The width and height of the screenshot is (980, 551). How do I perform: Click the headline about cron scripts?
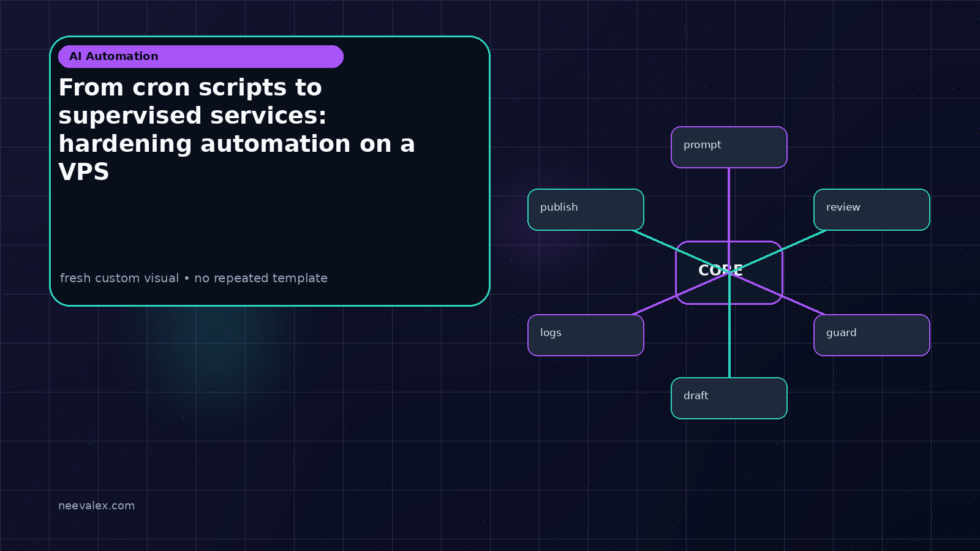pyautogui.click(x=237, y=130)
